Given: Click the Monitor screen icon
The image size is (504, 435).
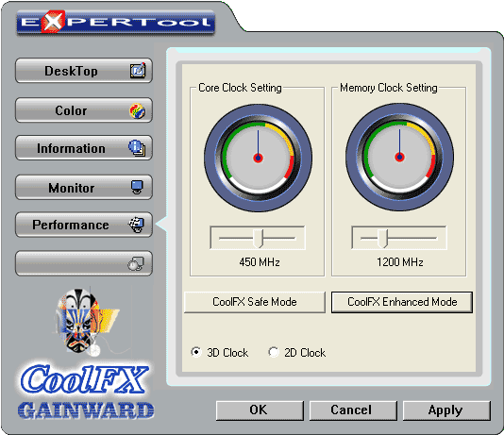Looking at the screenshot, I should point(137,187).
